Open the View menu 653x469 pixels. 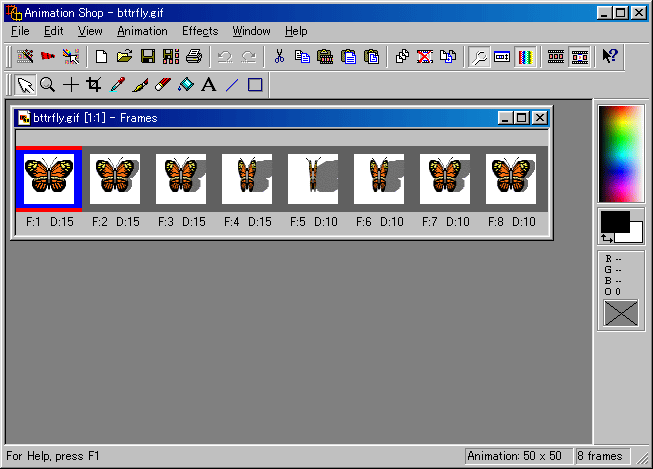90,31
